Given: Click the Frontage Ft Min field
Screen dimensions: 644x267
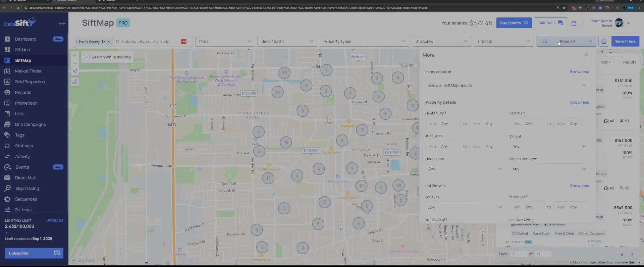Looking at the screenshot, I should 527,207.
